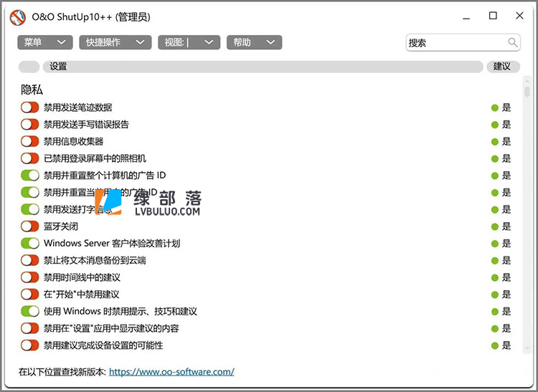Click green recommendation dot for 蓝牙关闭

point(494,227)
